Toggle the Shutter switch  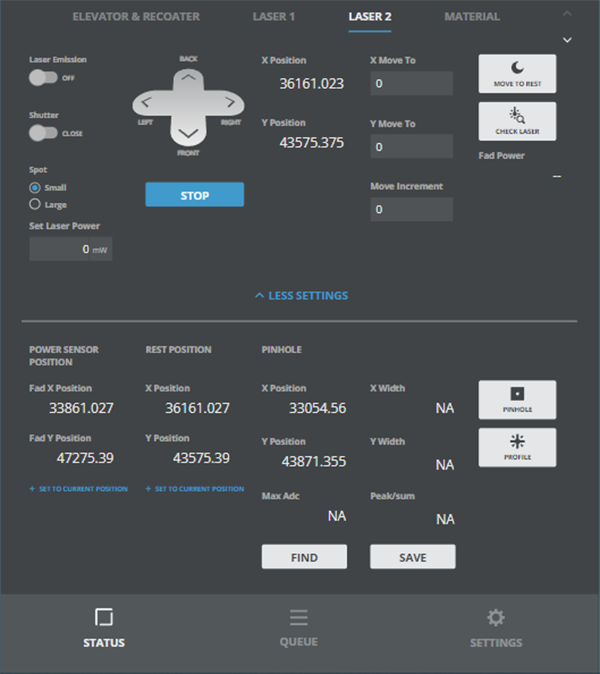[x=43, y=132]
